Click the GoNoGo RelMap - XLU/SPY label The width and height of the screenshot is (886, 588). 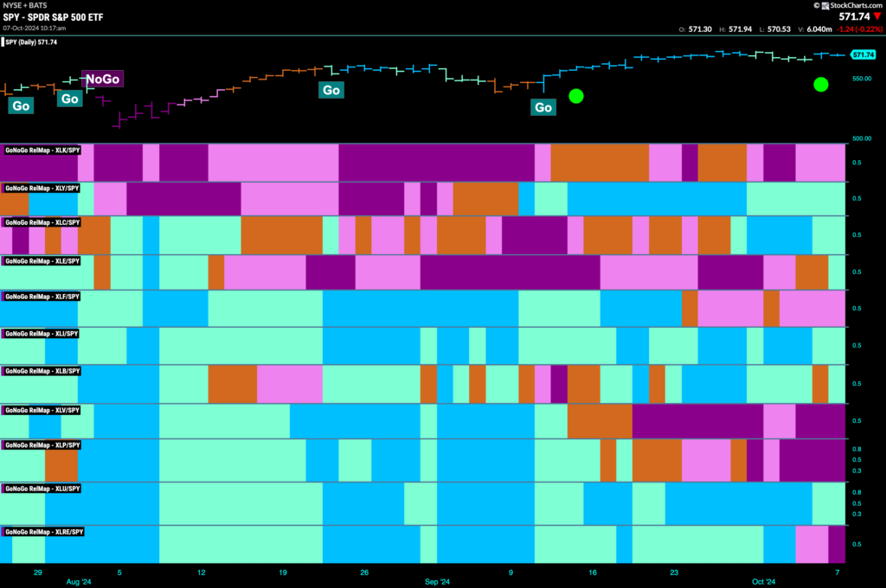(x=42, y=489)
